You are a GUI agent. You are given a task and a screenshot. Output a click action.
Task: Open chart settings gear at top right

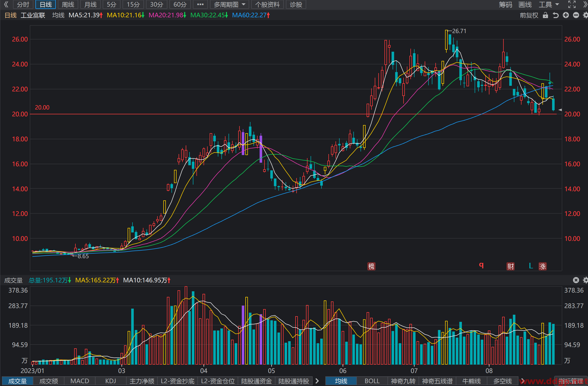(x=585, y=15)
